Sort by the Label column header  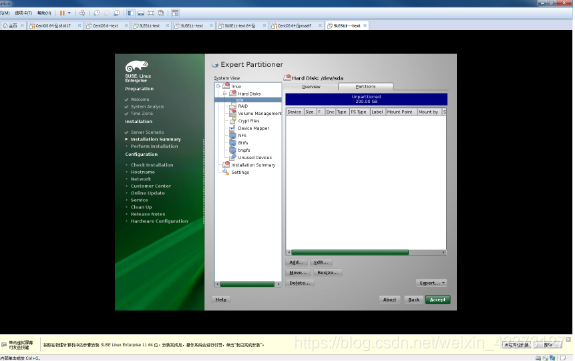pyautogui.click(x=377, y=112)
